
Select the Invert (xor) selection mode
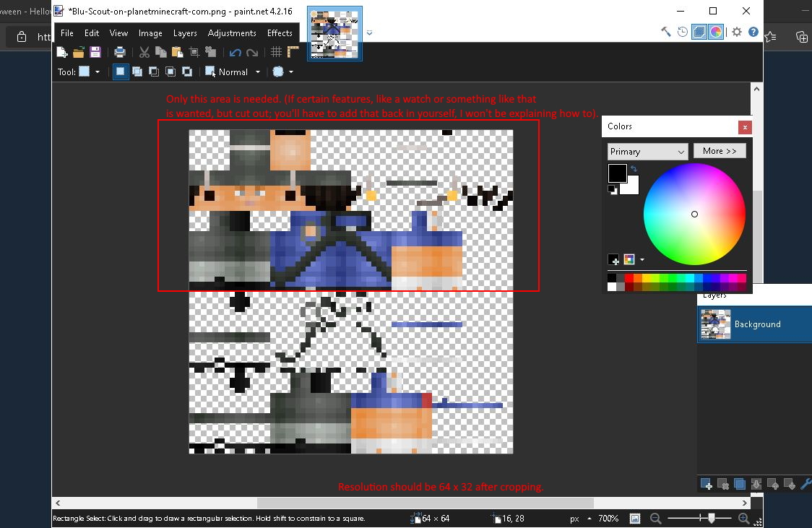tap(187, 72)
